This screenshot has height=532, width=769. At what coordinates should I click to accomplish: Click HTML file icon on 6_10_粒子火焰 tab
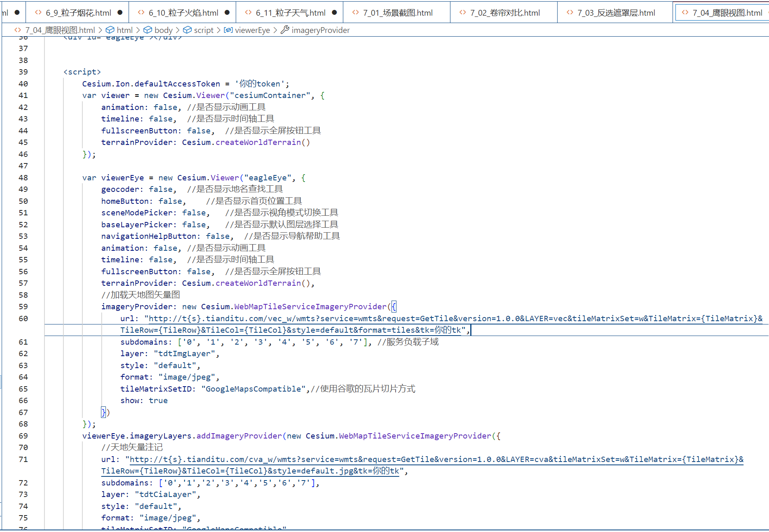pyautogui.click(x=141, y=12)
